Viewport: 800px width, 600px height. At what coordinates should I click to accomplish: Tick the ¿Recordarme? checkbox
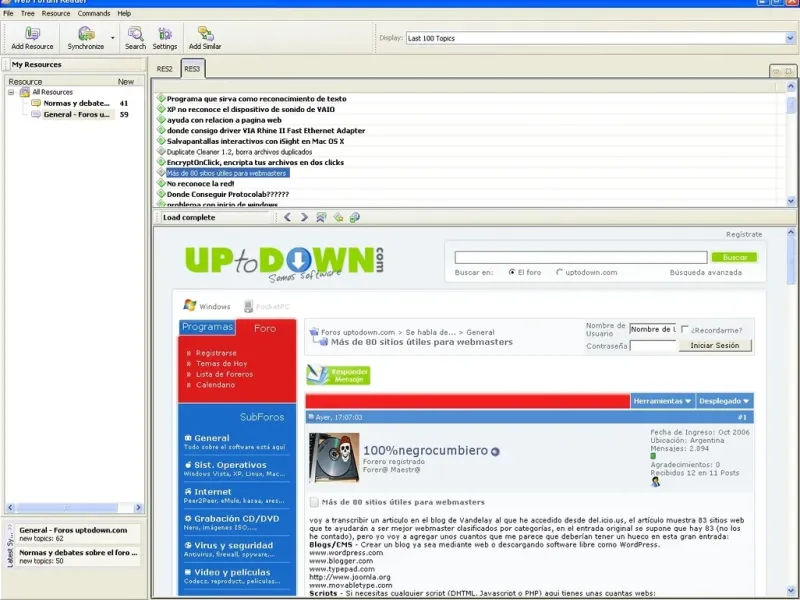(x=685, y=330)
